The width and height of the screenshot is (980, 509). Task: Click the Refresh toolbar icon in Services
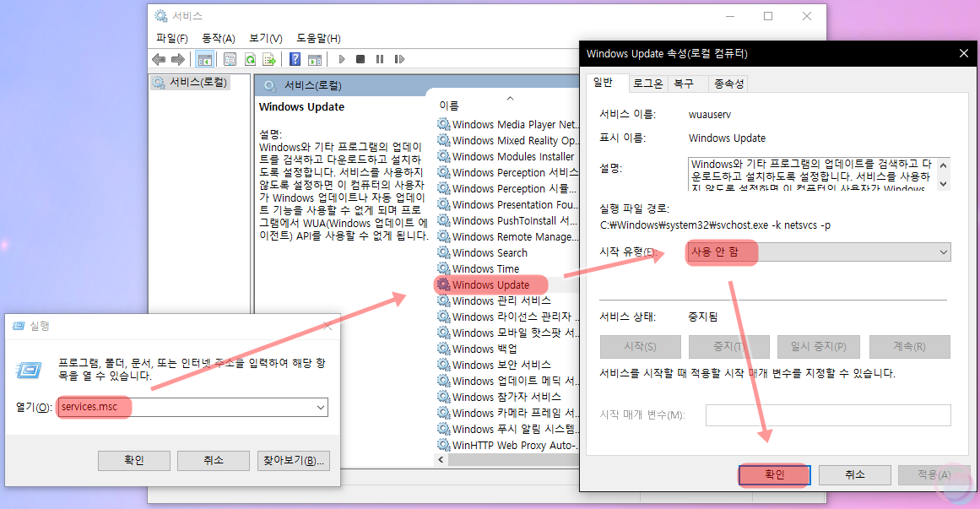tap(250, 59)
